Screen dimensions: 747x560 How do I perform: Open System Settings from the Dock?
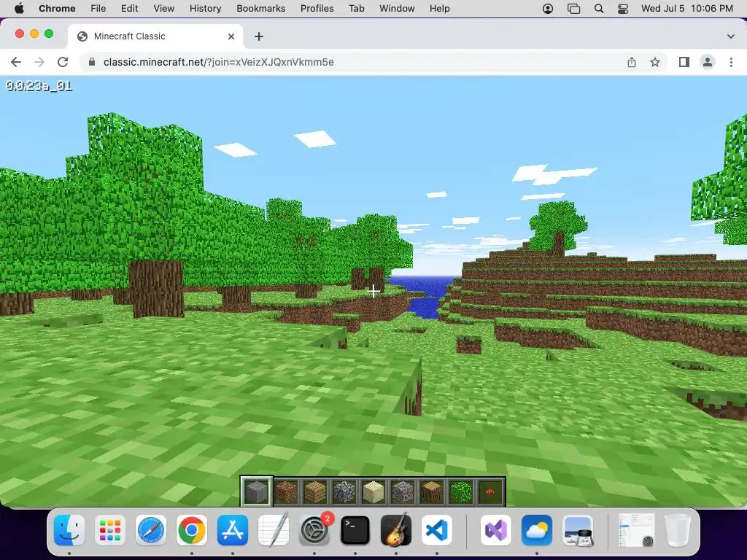pyautogui.click(x=314, y=530)
